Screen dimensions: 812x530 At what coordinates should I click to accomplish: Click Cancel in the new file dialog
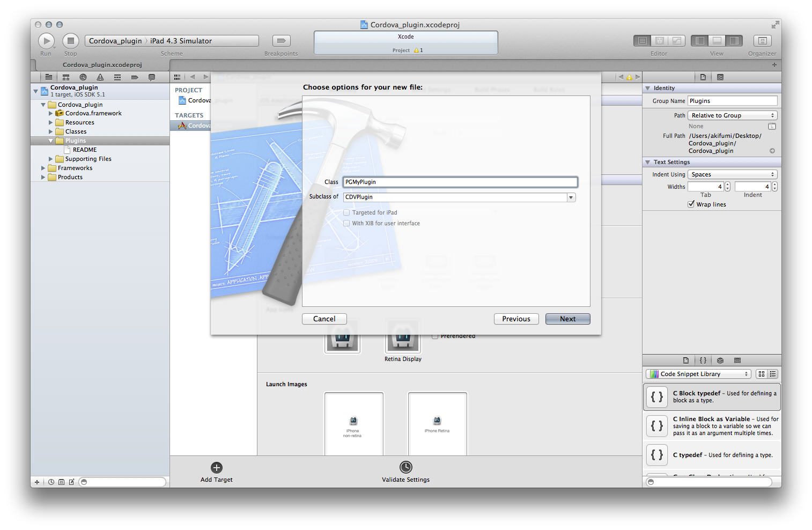324,319
